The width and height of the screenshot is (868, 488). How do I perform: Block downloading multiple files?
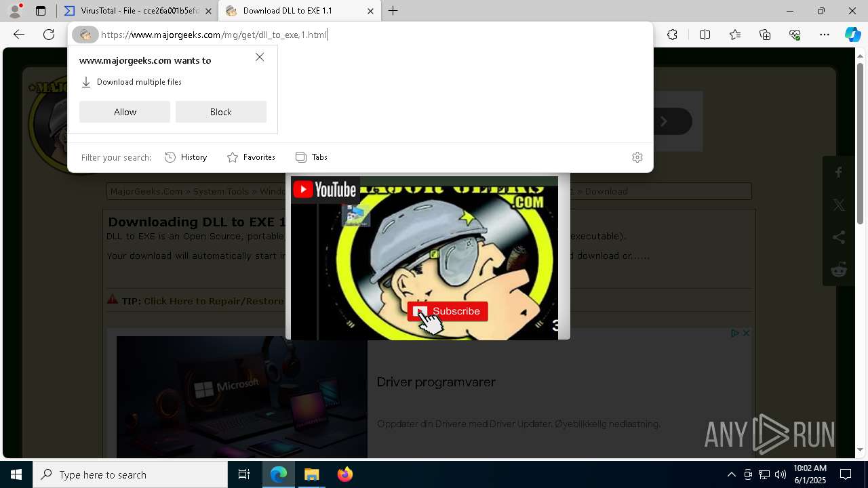click(x=221, y=112)
